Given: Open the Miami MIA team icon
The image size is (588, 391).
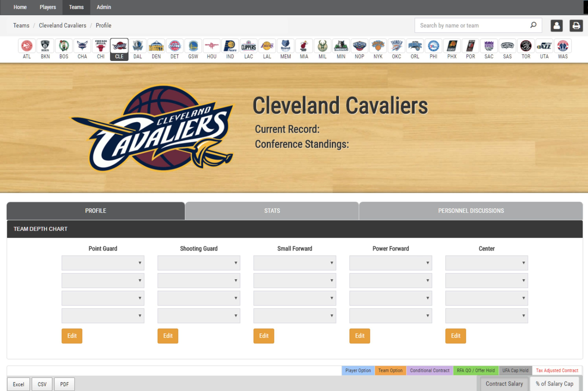Looking at the screenshot, I should [304, 49].
